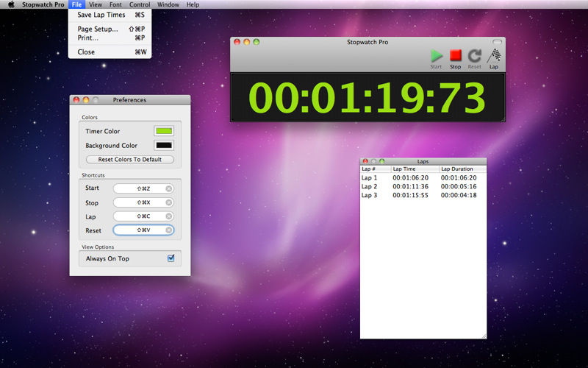The width and height of the screenshot is (588, 368).
Task: Open the Help menu
Action: [193, 4]
